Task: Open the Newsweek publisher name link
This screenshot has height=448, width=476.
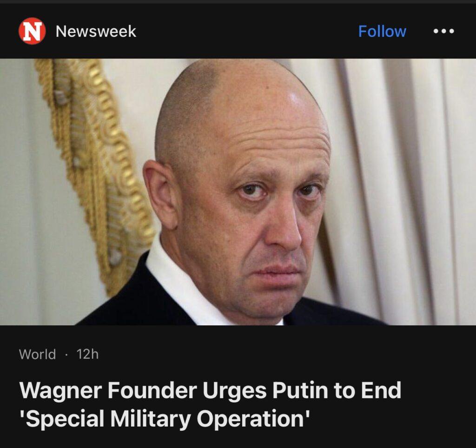Action: 96,31
